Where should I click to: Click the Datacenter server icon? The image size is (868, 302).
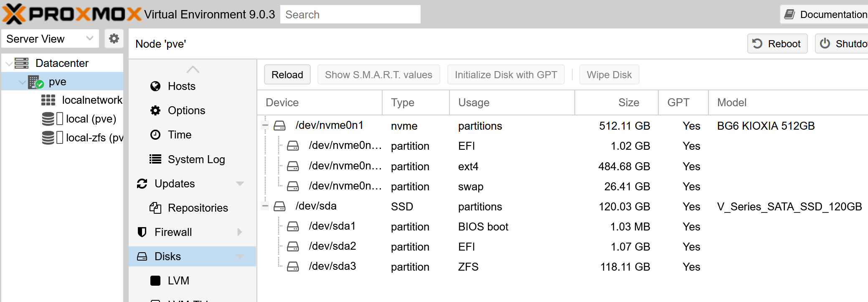pyautogui.click(x=22, y=63)
